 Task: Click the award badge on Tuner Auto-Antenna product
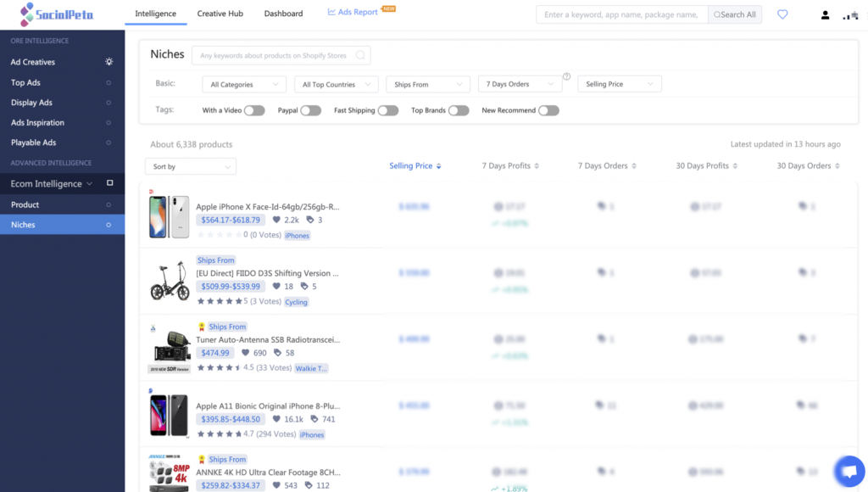(x=202, y=327)
